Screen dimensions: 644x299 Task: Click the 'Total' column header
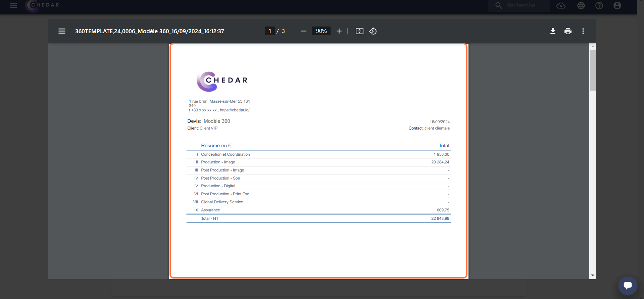(x=444, y=146)
